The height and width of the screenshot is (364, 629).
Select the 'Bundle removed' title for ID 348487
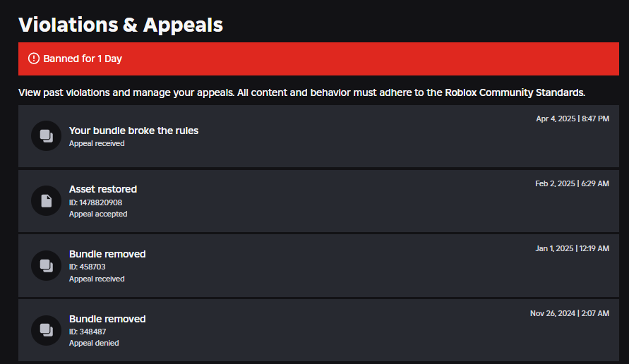(107, 319)
